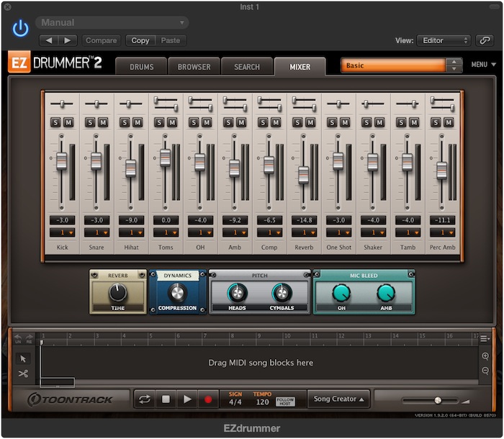Viewport: 504px width, 439px height.
Task: Start recording with red record button
Action: pyautogui.click(x=208, y=399)
